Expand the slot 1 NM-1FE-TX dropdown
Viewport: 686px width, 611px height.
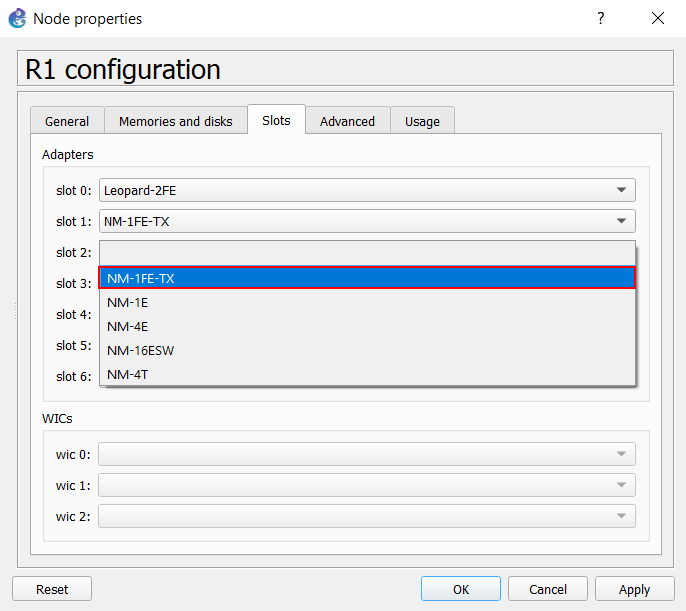pyautogui.click(x=367, y=221)
